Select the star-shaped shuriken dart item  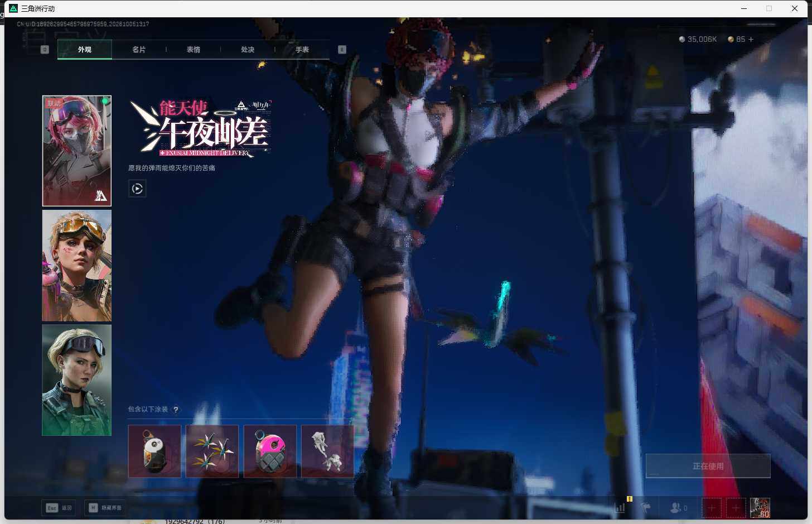click(x=212, y=451)
